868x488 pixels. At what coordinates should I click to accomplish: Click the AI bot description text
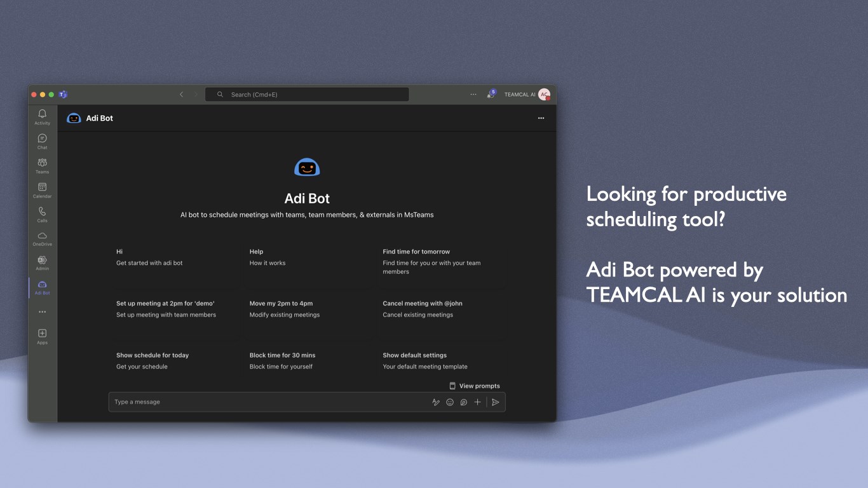pos(307,215)
